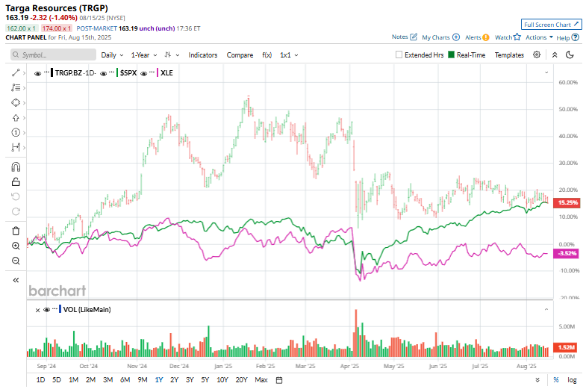
Task: Hide the XLE comparison eye icon
Action: tap(143, 73)
